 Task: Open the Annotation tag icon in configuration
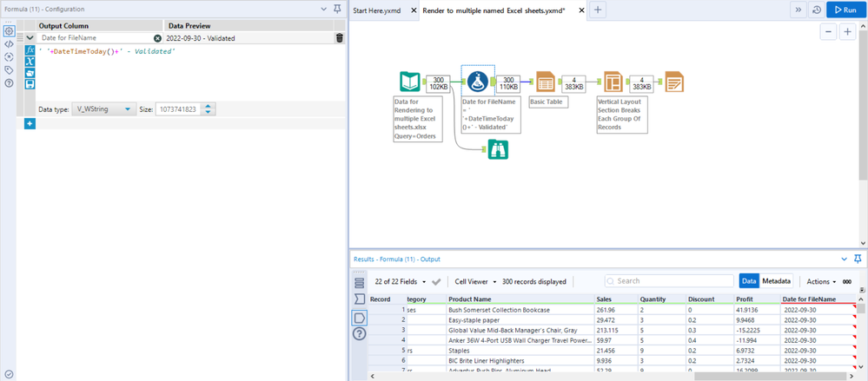pyautogui.click(x=9, y=69)
